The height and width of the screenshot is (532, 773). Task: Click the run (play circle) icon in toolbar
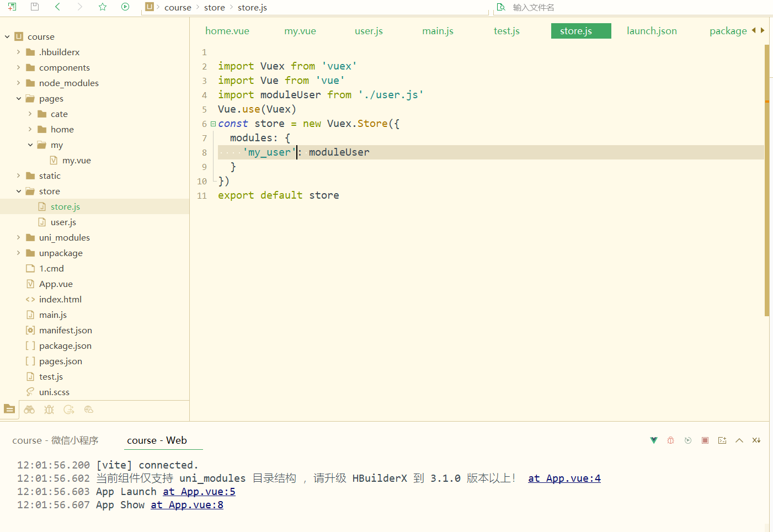(125, 7)
